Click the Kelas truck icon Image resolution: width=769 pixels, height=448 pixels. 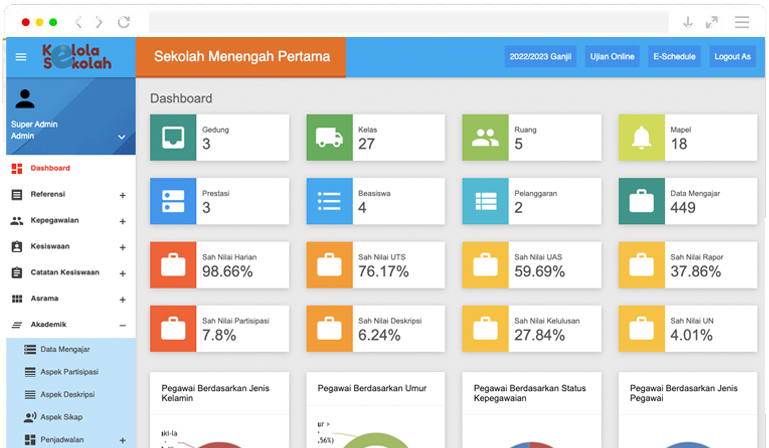point(329,137)
